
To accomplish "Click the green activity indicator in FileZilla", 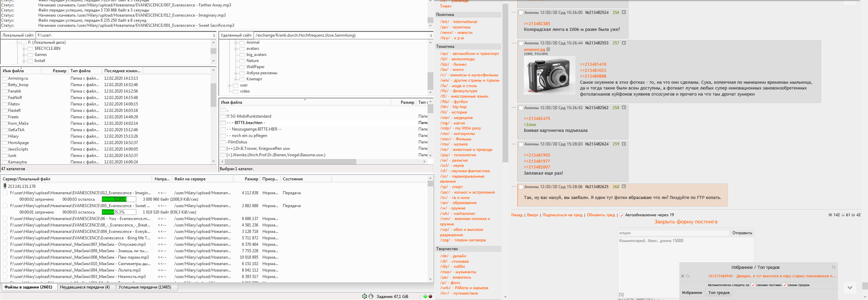I will click(425, 296).
